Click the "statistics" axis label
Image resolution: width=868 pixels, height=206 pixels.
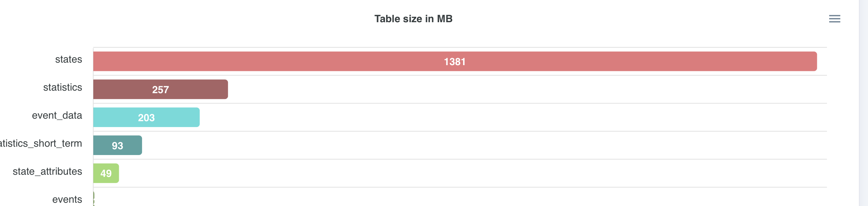coord(62,87)
